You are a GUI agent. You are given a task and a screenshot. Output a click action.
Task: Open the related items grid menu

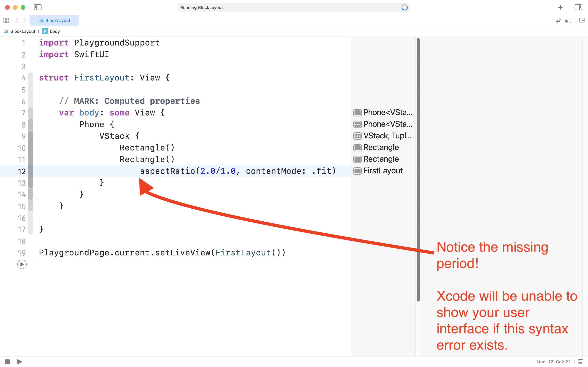(x=6, y=20)
